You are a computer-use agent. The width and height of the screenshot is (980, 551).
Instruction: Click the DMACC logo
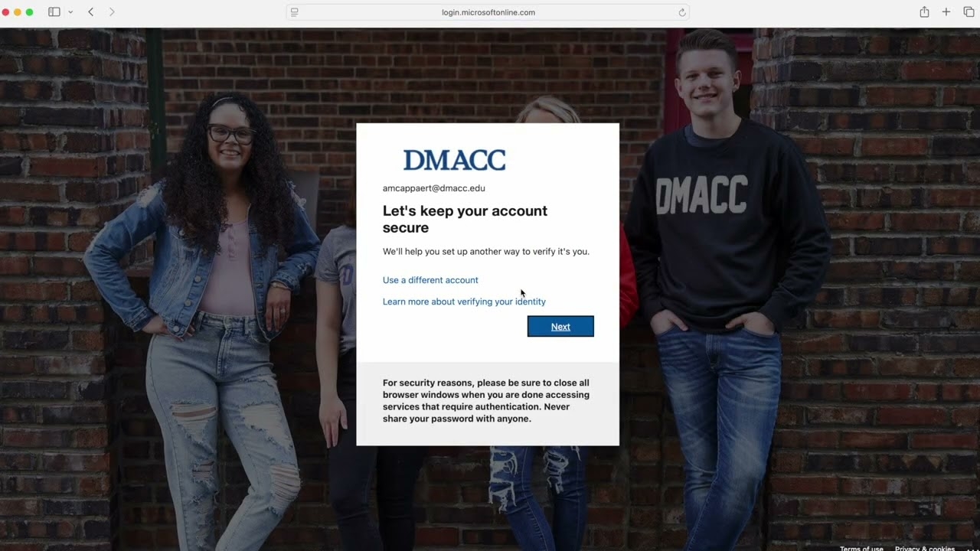[x=455, y=160]
